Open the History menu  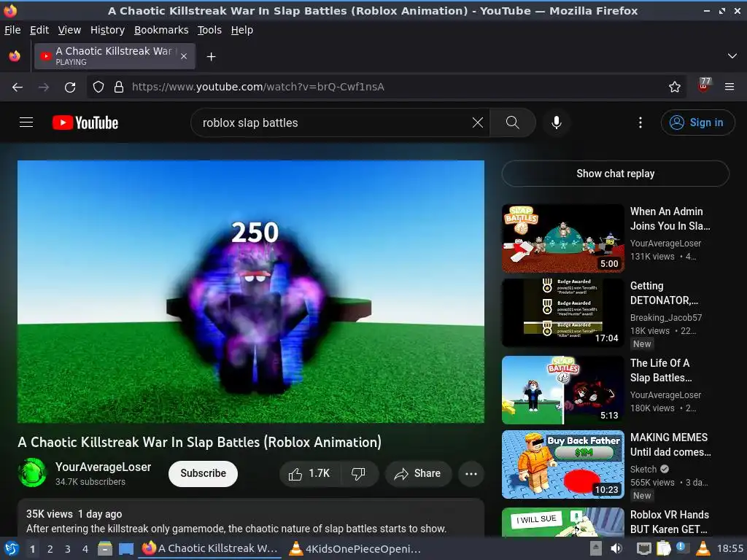click(x=108, y=30)
